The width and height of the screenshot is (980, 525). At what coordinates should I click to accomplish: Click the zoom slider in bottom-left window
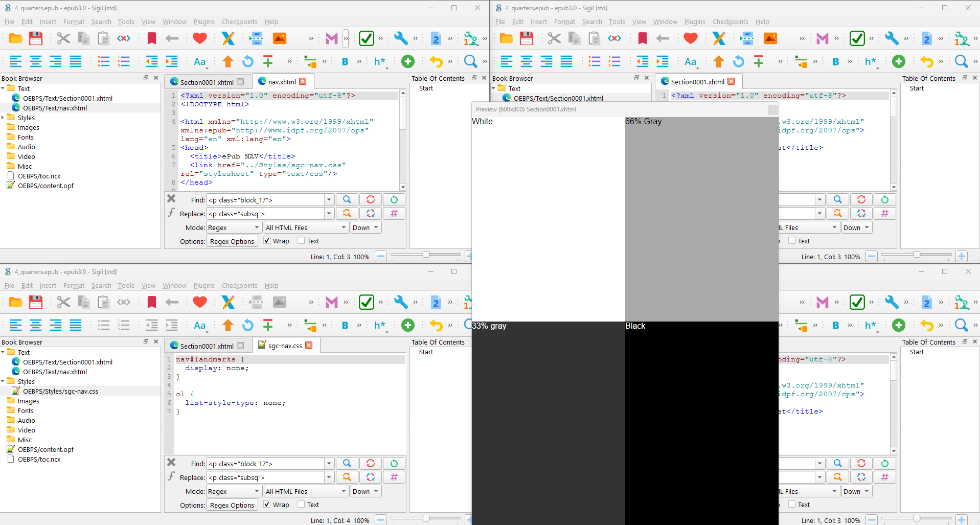(426, 518)
